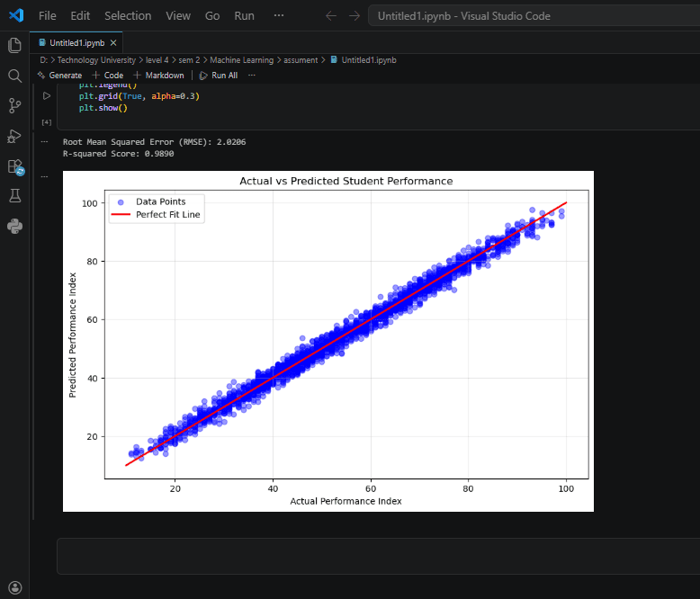Click the R-squared Score output line
This screenshot has width=700, height=599.
118,154
